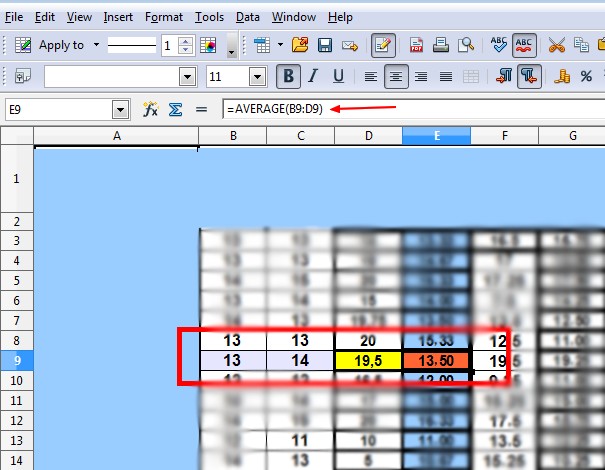Open the Data menu
The width and height of the screenshot is (605, 470).
[248, 17]
